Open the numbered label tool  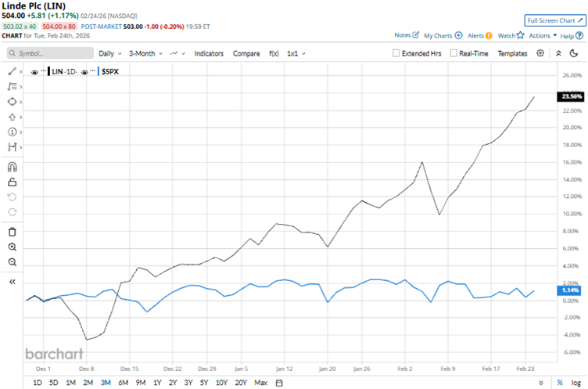[x=12, y=132]
